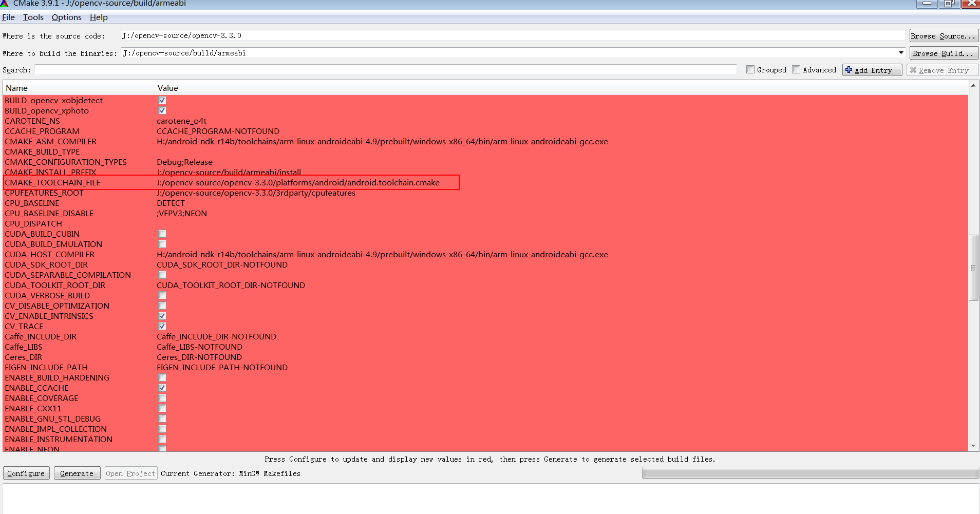Click the Debug;Release value

[x=184, y=162]
